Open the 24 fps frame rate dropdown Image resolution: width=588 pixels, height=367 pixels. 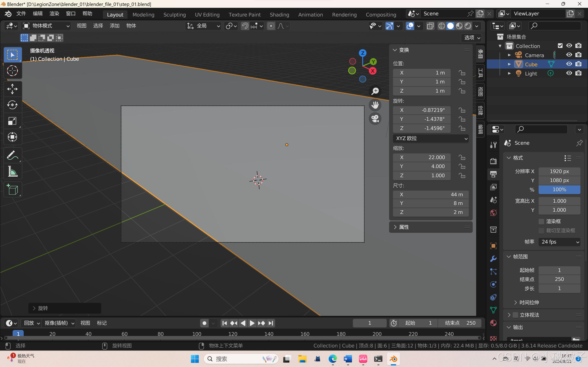[x=559, y=242]
